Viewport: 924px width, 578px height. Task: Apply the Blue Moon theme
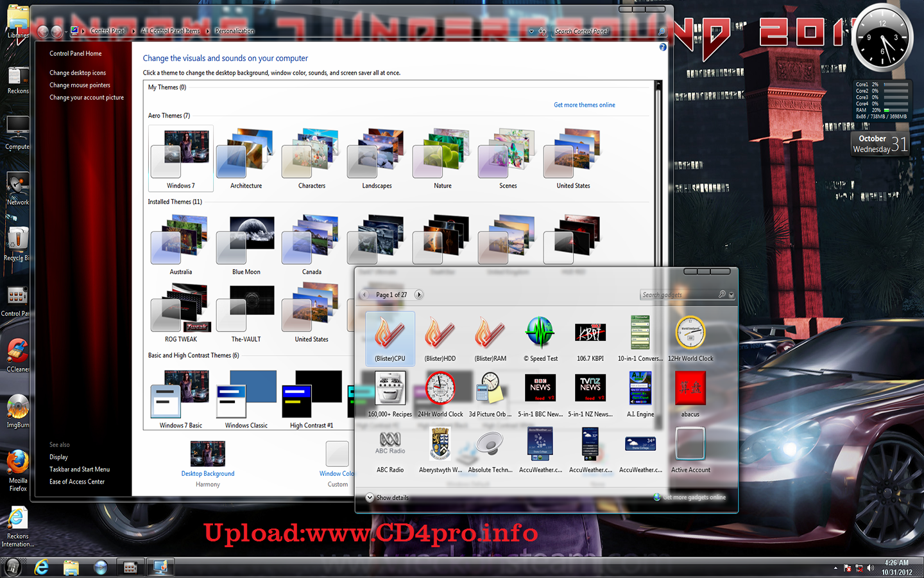click(246, 245)
